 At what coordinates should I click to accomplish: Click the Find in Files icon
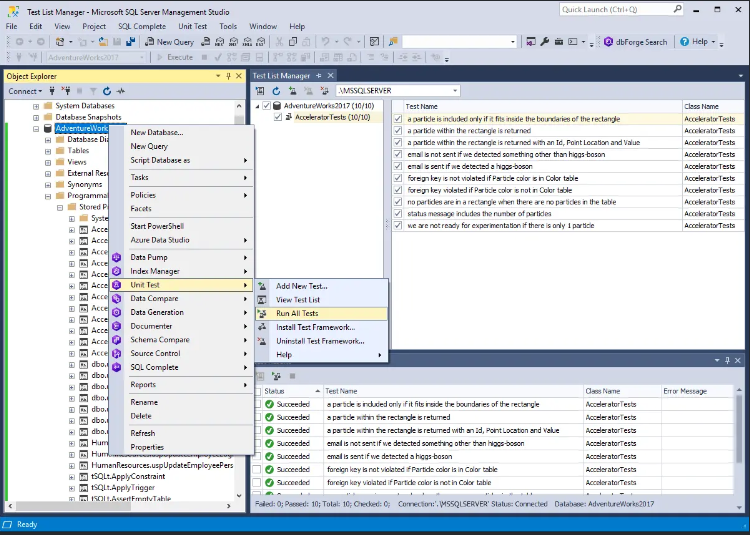pos(393,42)
